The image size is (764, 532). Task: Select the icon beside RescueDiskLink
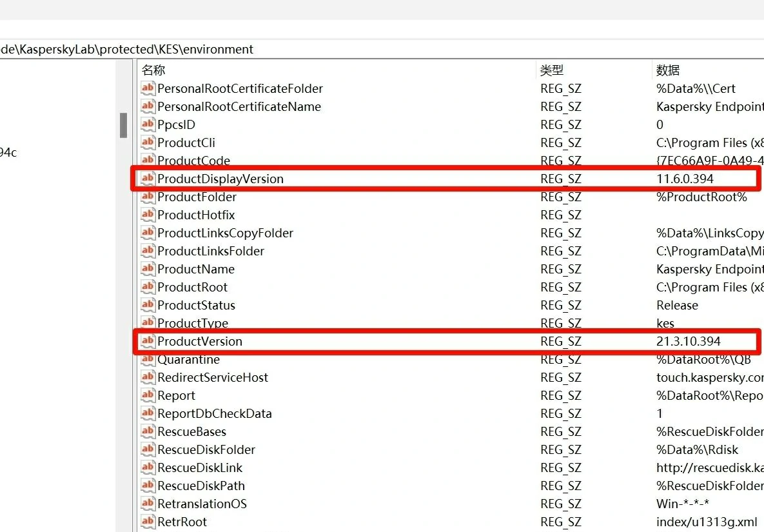pos(148,468)
